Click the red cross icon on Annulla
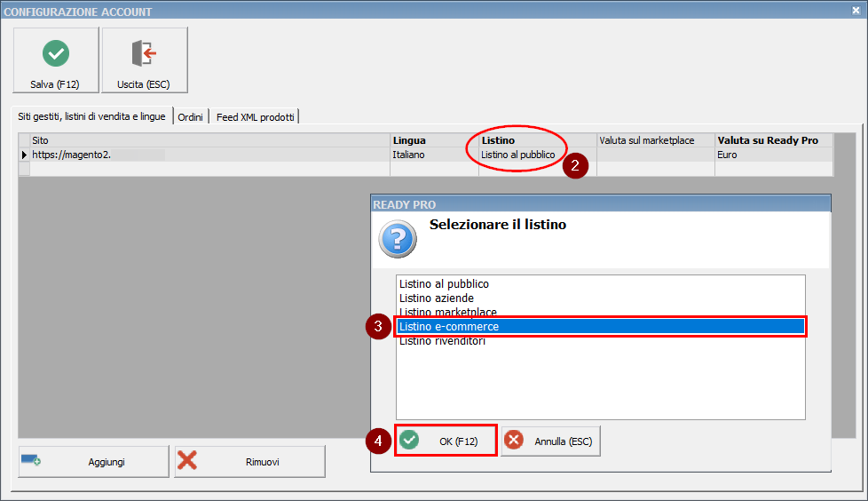The height and width of the screenshot is (501, 868). point(514,441)
